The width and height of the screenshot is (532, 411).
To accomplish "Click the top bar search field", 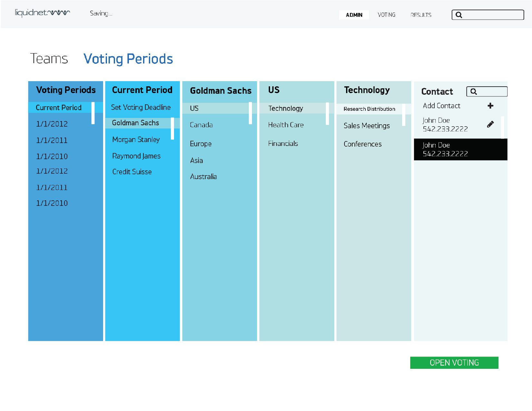I will (x=488, y=15).
